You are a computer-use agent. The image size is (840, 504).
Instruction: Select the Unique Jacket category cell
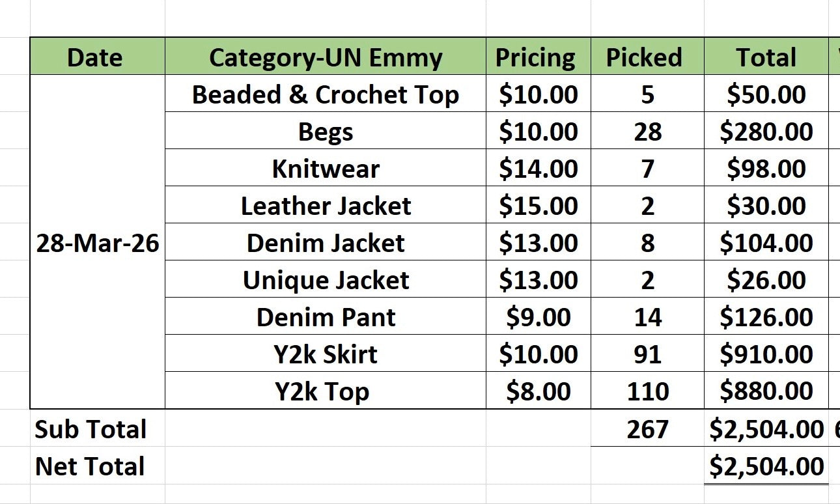(326, 279)
